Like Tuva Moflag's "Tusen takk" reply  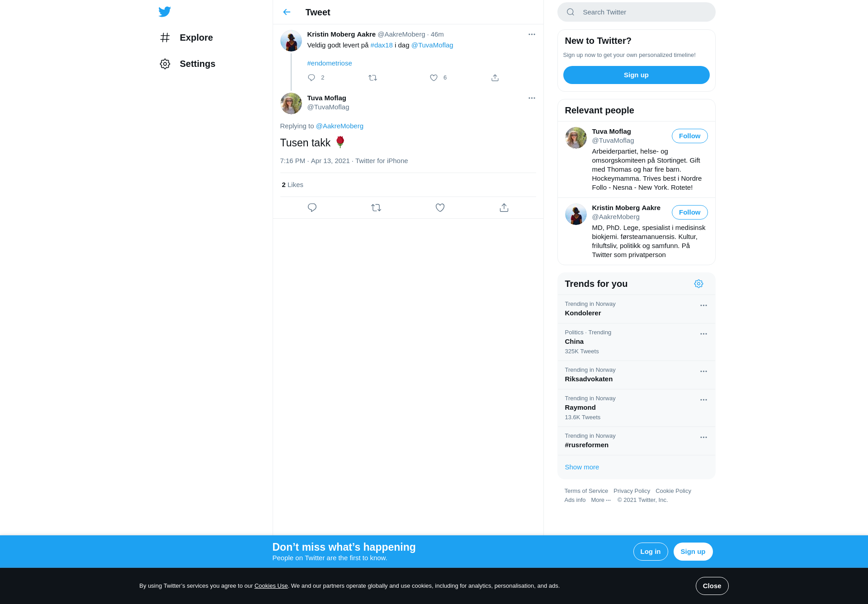pyautogui.click(x=440, y=208)
